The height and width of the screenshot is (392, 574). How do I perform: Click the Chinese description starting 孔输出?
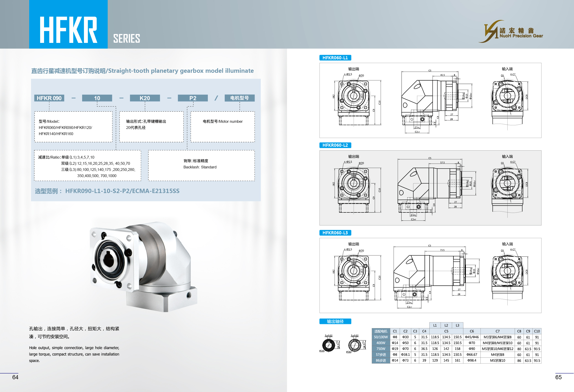[74, 332]
